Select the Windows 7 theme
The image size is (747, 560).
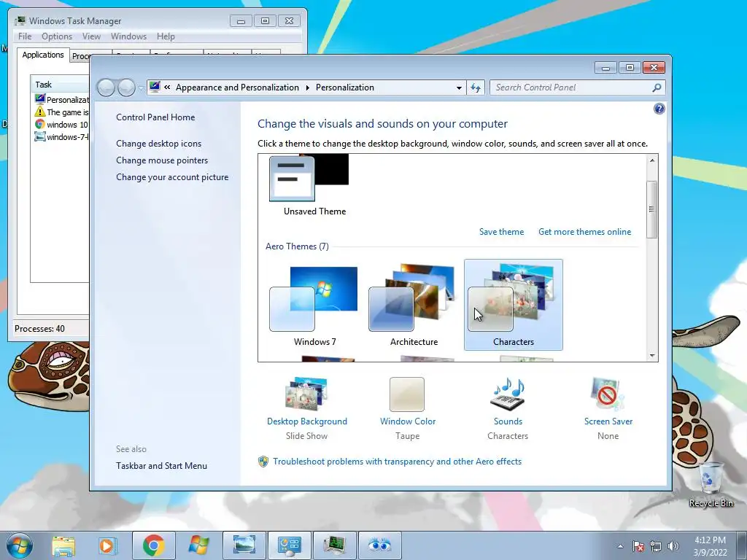(314, 305)
